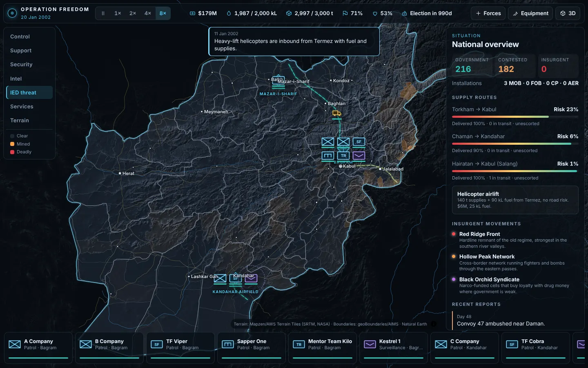Click the Election in 990d indicator

(x=427, y=13)
